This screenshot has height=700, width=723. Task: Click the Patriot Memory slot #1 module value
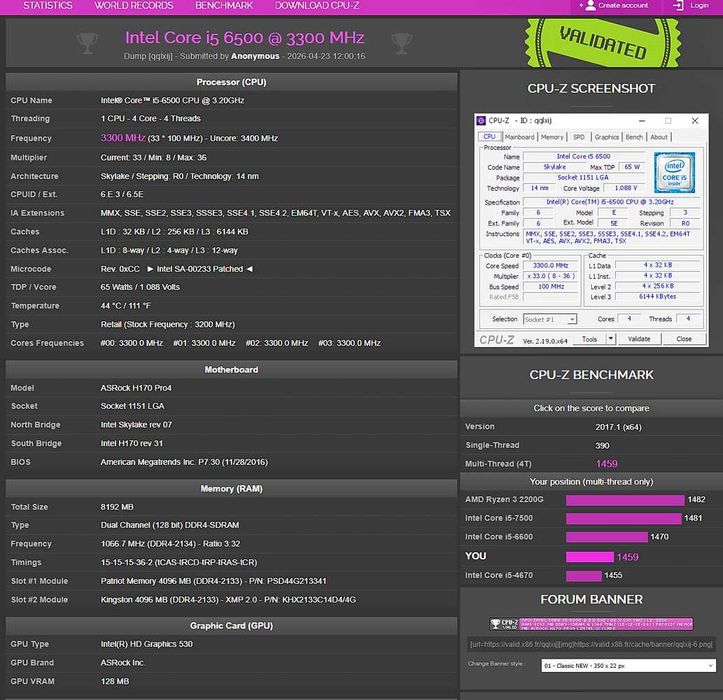coord(213,581)
